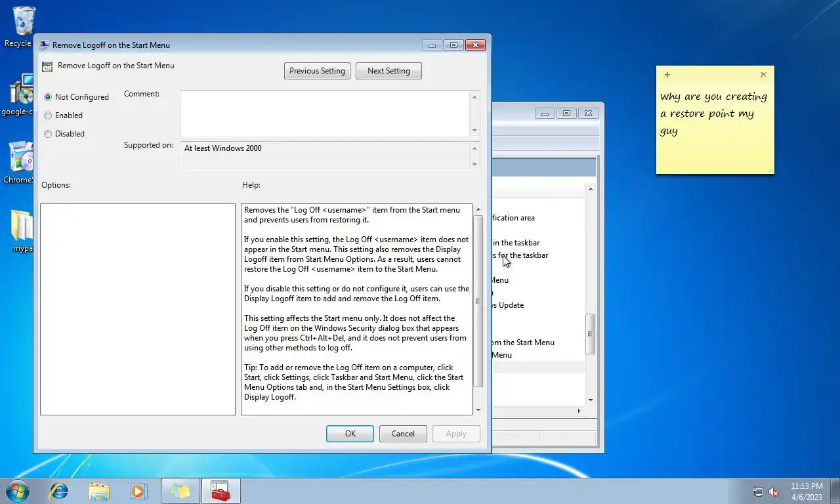Switch to the Sticky Notes taskbar button
Viewport: 840px width, 504px height.
(x=180, y=491)
